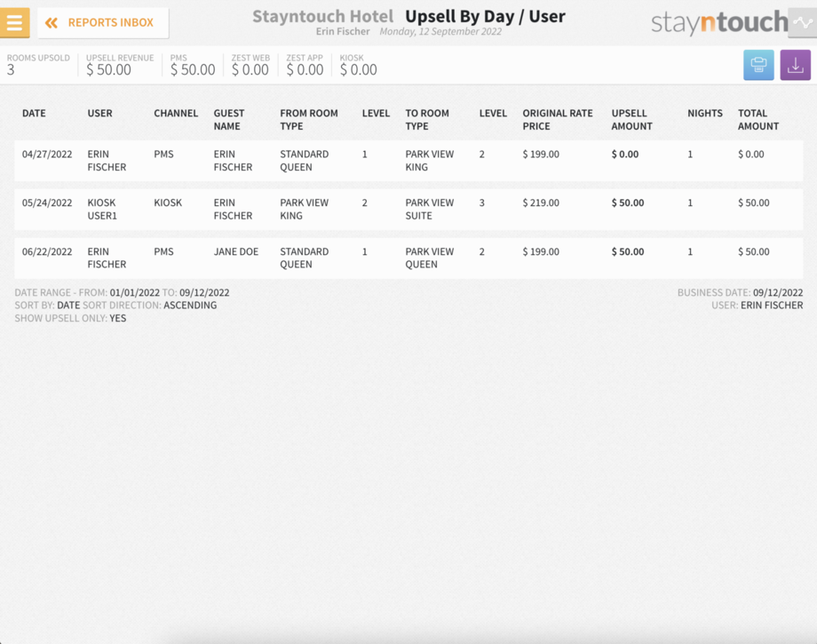Select the 05/24/2022 date cell
The image size is (817, 644).
tap(47, 203)
